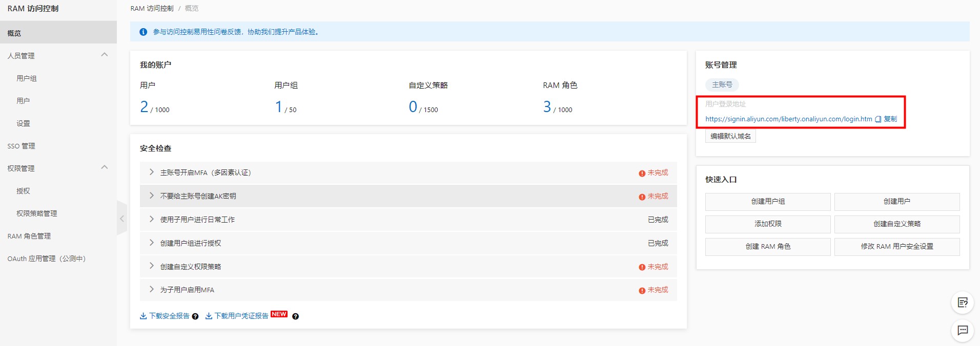Collapse the left sidebar with arrow handle
The height and width of the screenshot is (346, 980).
[122, 219]
